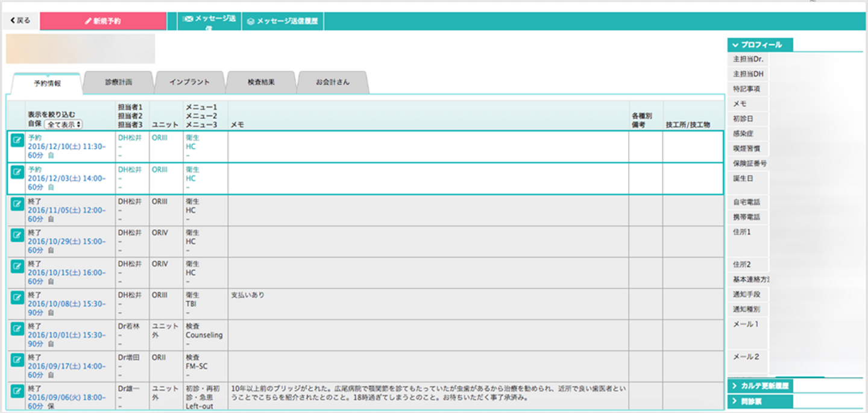The height and width of the screenshot is (413, 868).
Task: Create new appointment with 新規予約
Action: point(103,20)
